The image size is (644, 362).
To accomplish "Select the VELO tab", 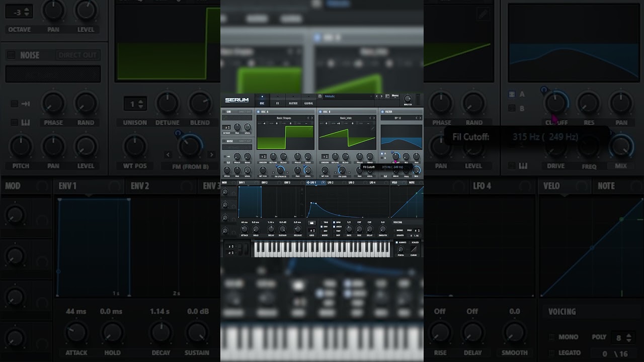I will click(x=398, y=183).
